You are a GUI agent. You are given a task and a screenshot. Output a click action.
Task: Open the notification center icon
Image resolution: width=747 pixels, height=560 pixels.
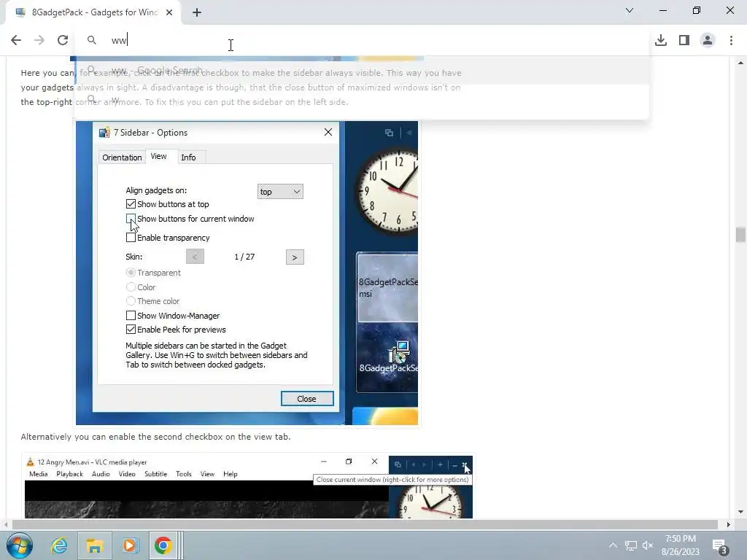coord(720,546)
